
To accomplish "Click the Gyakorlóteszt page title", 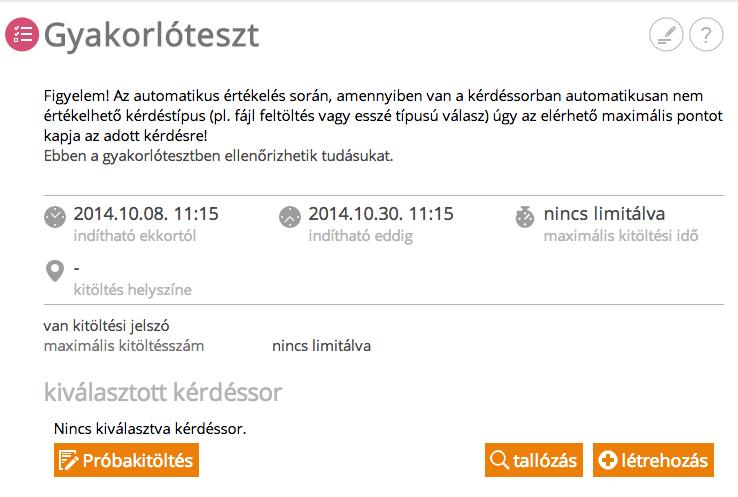I will coord(152,36).
